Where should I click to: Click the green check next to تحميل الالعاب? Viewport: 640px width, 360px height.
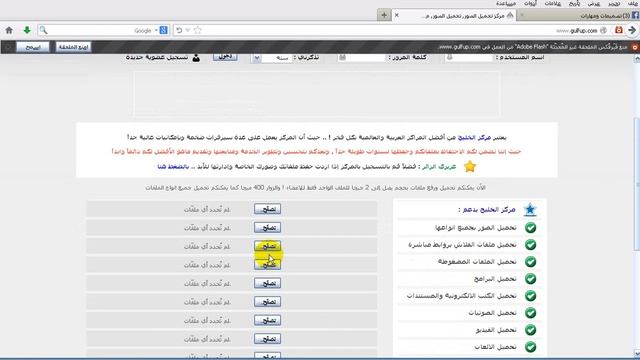click(x=530, y=347)
